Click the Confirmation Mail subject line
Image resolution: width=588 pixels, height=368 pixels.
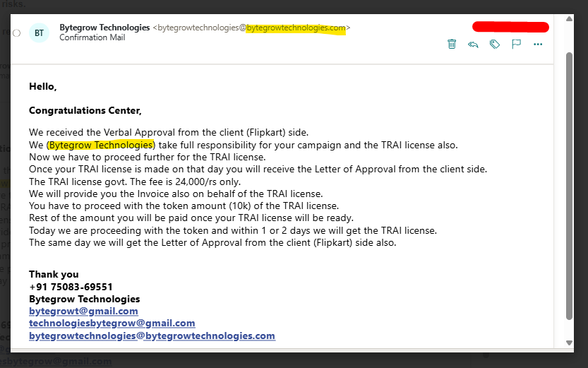click(x=92, y=37)
